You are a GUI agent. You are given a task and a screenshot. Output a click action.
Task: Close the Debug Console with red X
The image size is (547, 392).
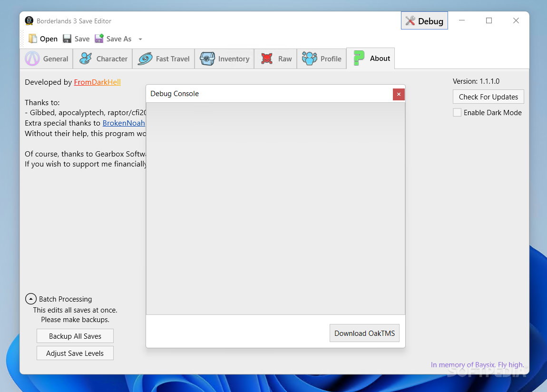tap(399, 94)
